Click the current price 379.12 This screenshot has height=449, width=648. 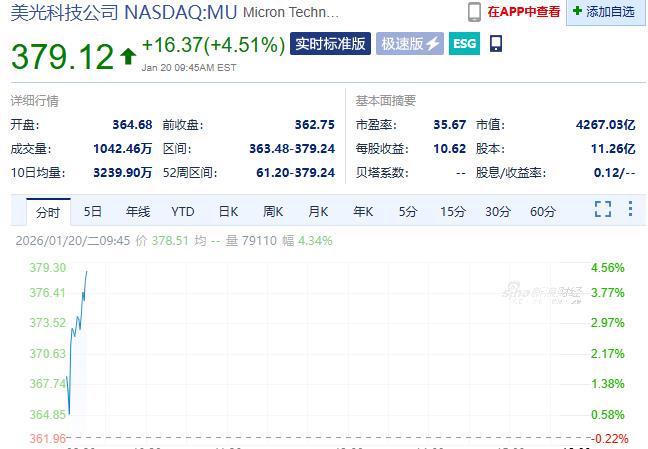[x=62, y=57]
